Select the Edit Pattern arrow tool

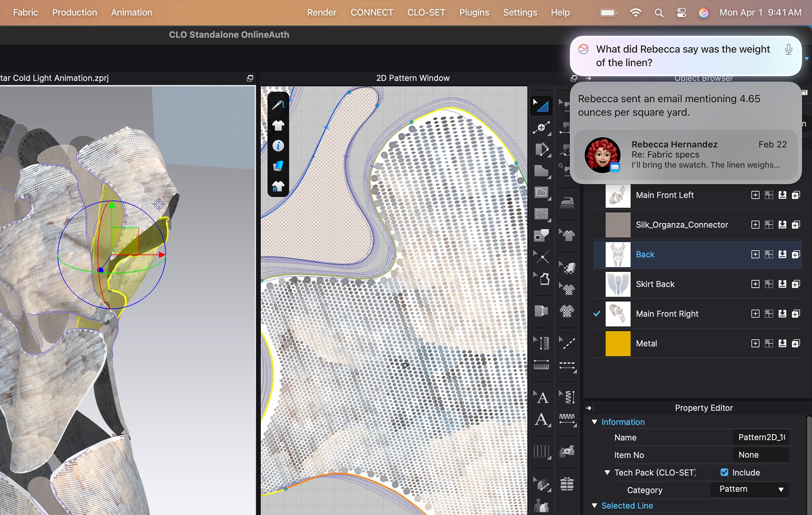(x=541, y=106)
